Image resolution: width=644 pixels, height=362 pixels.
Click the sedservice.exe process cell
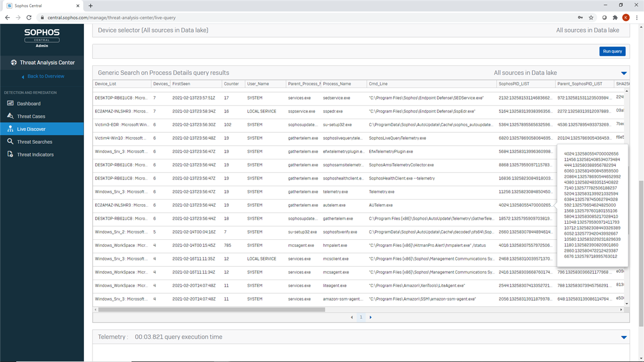pos(344,98)
